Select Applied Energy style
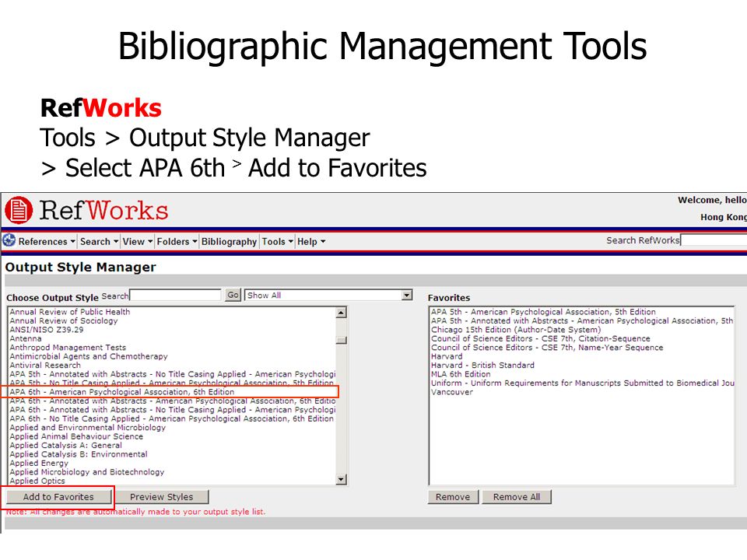The width and height of the screenshot is (747, 560). pos(39,463)
